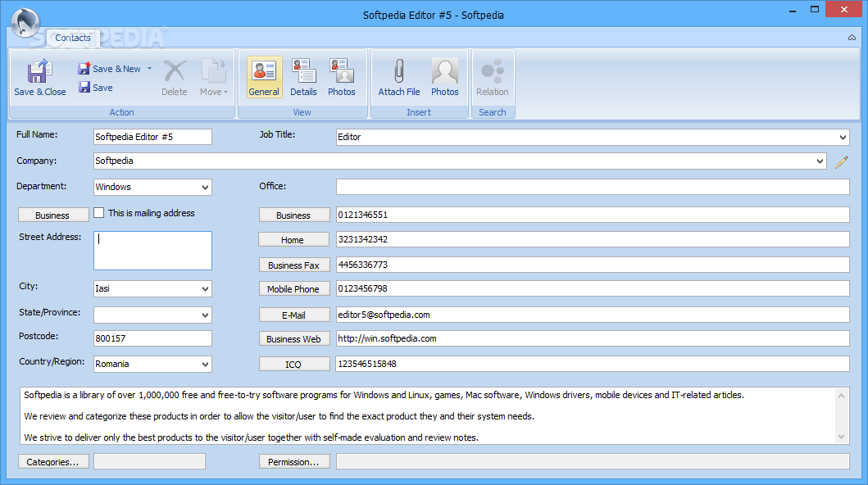Close the contact editor window
The image size is (868, 485).
[844, 9]
